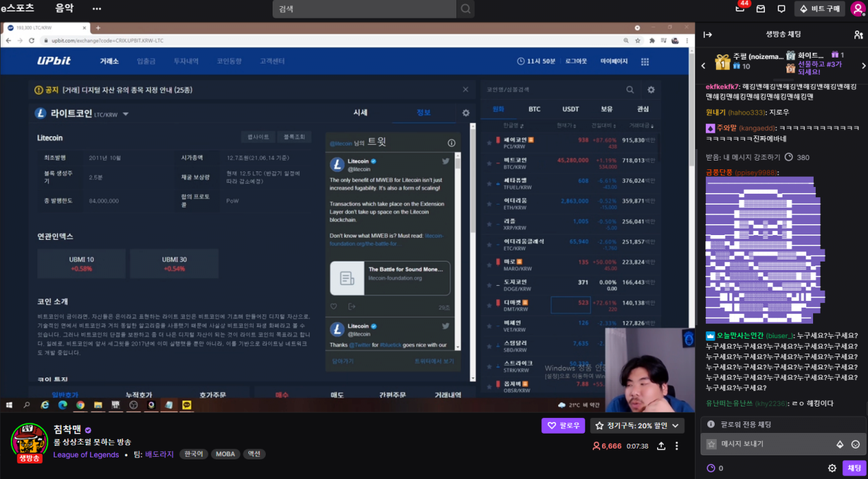Viewport: 868px width, 479px height.
Task: Toggle favorite star for 도지코인 DOGE/KRW
Action: (x=488, y=285)
